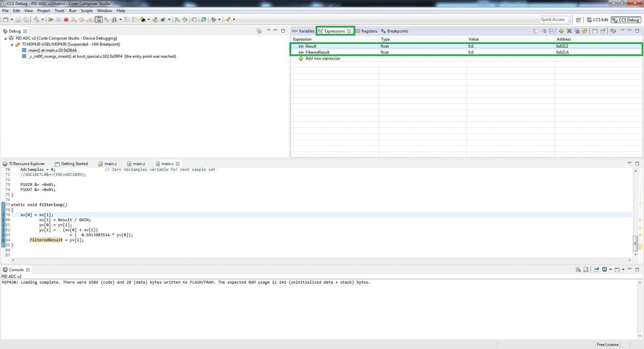Toggle the breakpoint marker at line 79
644x349 pixels.
coord(3,214)
